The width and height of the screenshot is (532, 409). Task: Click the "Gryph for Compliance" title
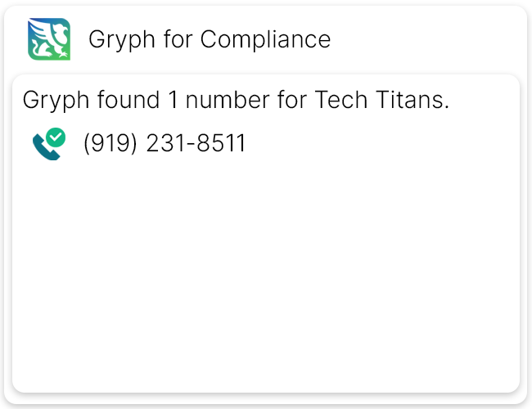coord(209,39)
